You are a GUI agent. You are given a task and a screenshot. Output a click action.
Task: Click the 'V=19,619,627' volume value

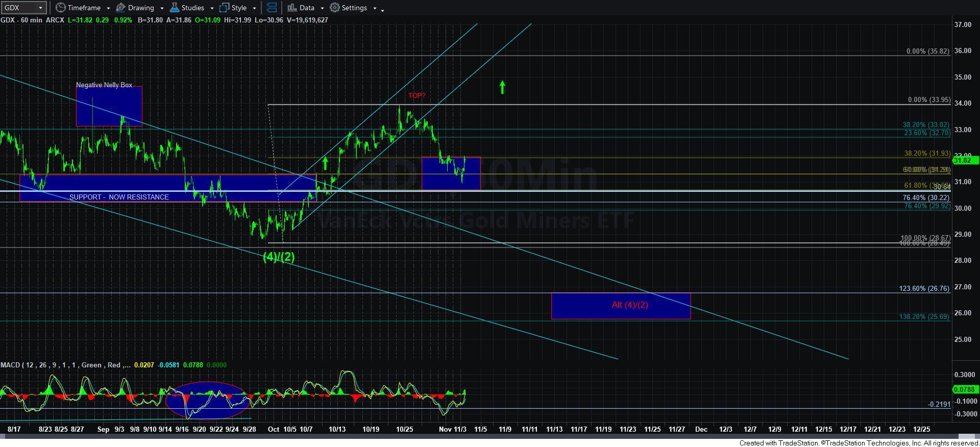(x=307, y=20)
